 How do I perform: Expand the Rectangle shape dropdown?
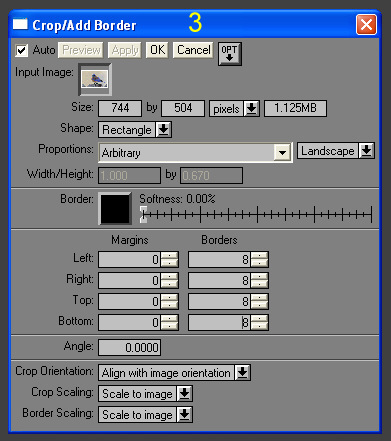(x=163, y=130)
